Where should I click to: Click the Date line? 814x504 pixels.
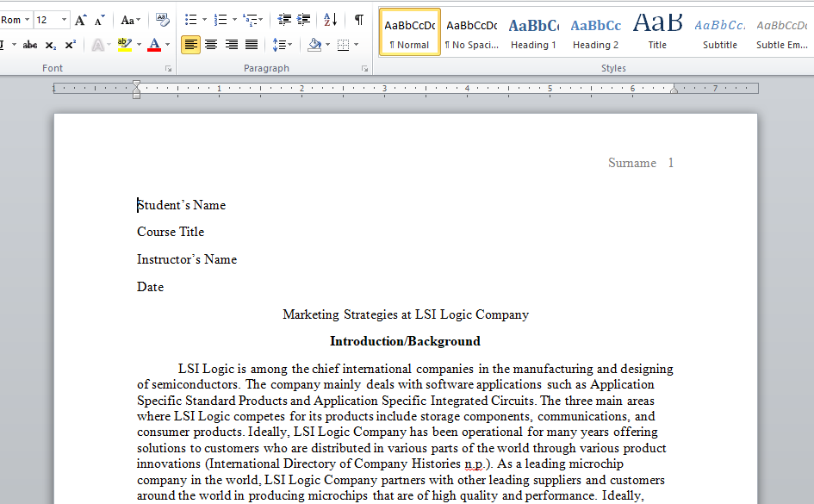[x=151, y=287]
